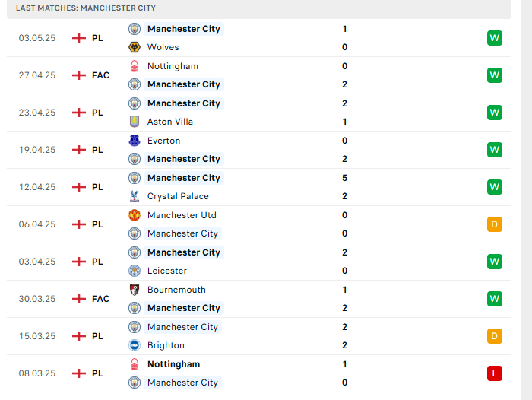Open FAC competition label on 27.04.25
The height and width of the screenshot is (400, 532).
click(x=100, y=75)
